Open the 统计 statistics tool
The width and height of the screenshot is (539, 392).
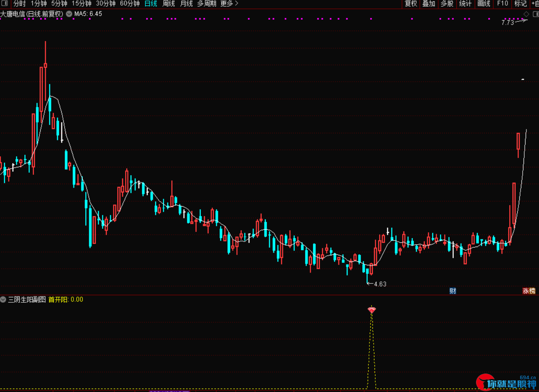coord(466,4)
